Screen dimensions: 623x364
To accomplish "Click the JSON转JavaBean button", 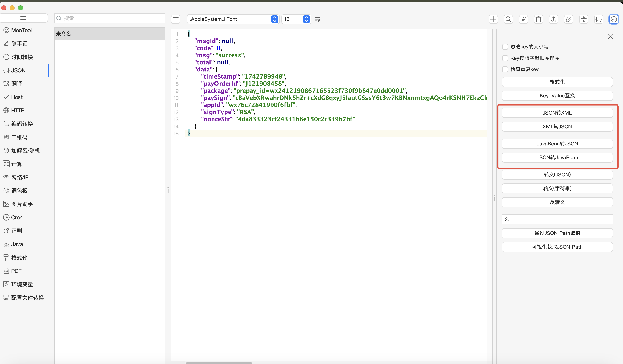I will [x=557, y=157].
